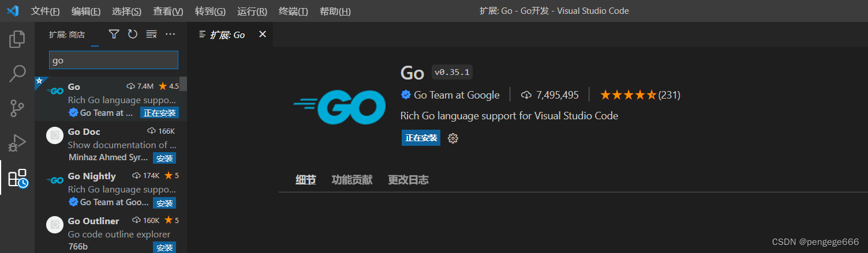Image resolution: width=868 pixels, height=253 pixels.
Task: Open the Explorer view in activity bar
Action: tap(17, 39)
